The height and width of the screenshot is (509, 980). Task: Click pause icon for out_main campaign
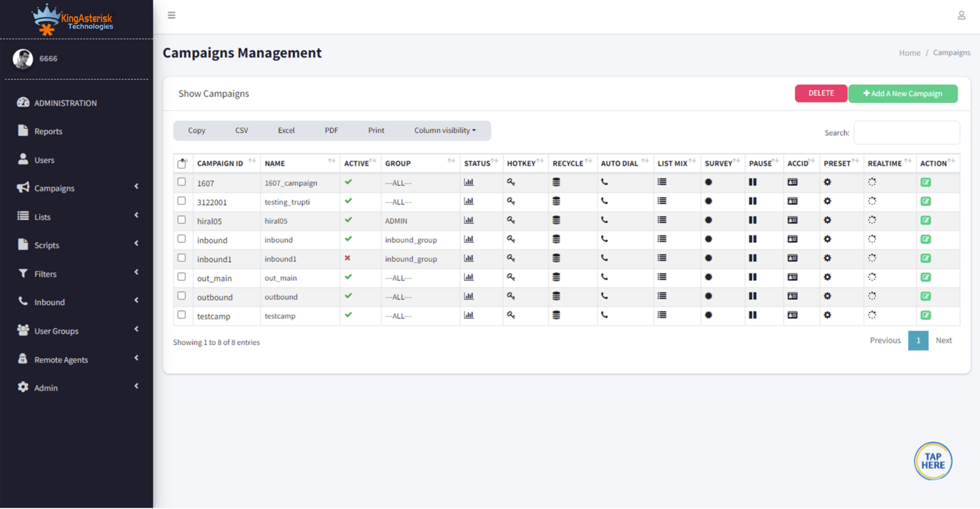pyautogui.click(x=753, y=277)
